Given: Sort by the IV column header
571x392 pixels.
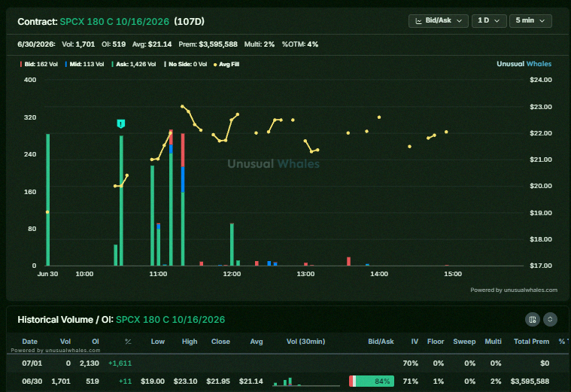Looking at the screenshot, I should click(x=415, y=342).
